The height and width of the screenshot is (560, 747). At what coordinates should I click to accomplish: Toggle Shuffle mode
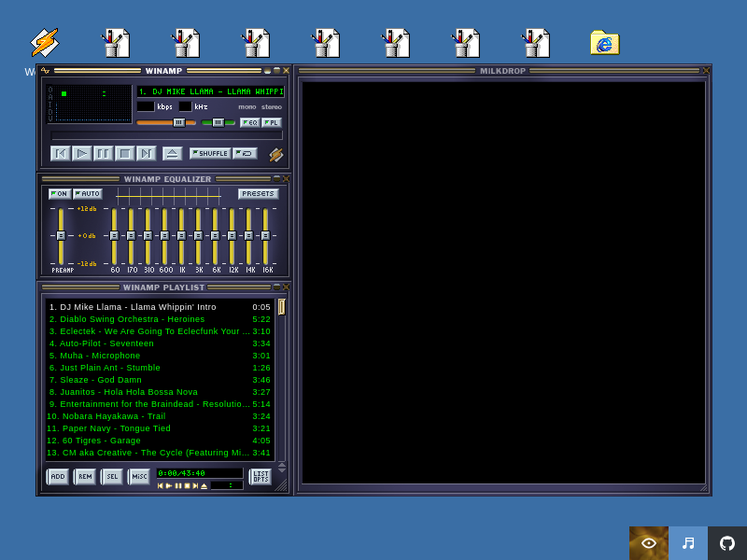tap(209, 153)
